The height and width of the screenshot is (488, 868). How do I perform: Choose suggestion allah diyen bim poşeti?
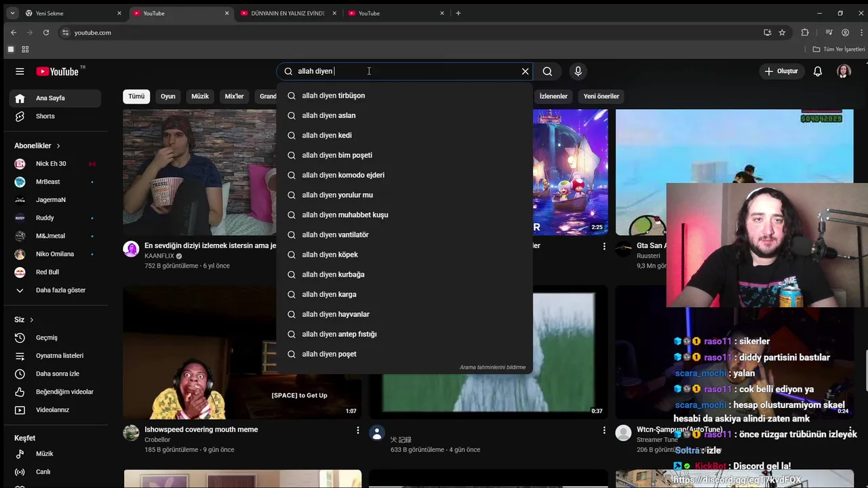pyautogui.click(x=404, y=155)
